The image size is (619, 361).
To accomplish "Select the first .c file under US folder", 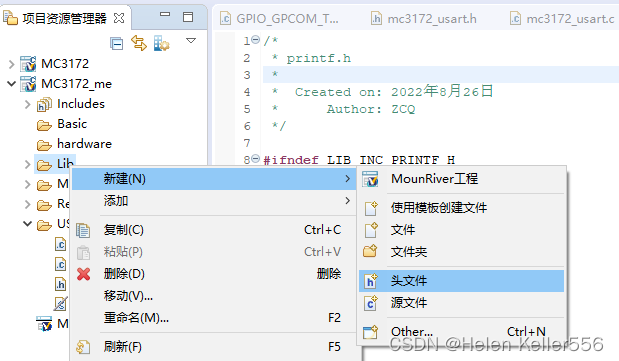I will 60,244.
